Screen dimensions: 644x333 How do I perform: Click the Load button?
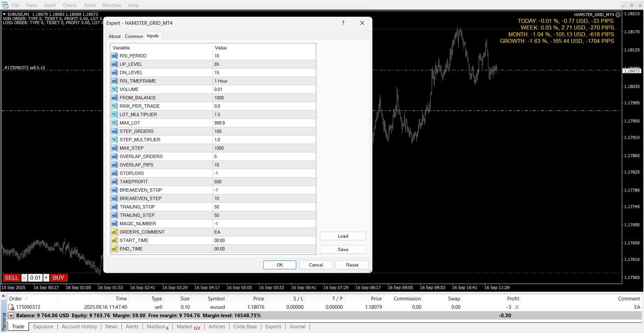(343, 236)
